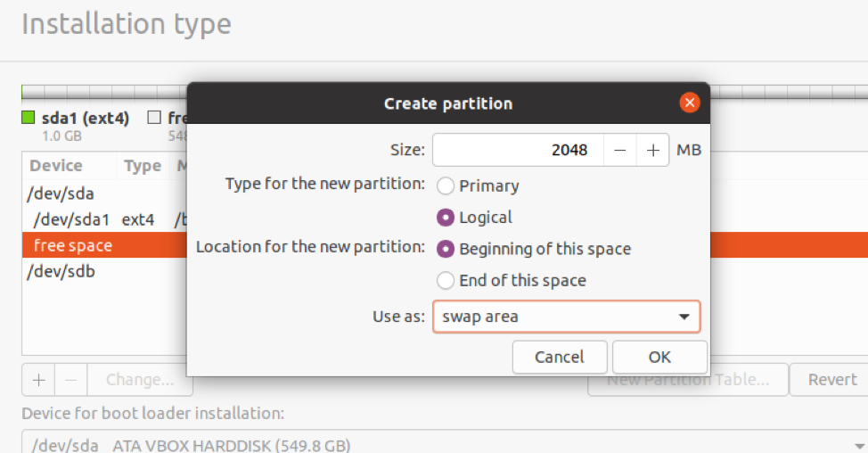
Task: Click the add partition plus icon
Action: [x=38, y=380]
